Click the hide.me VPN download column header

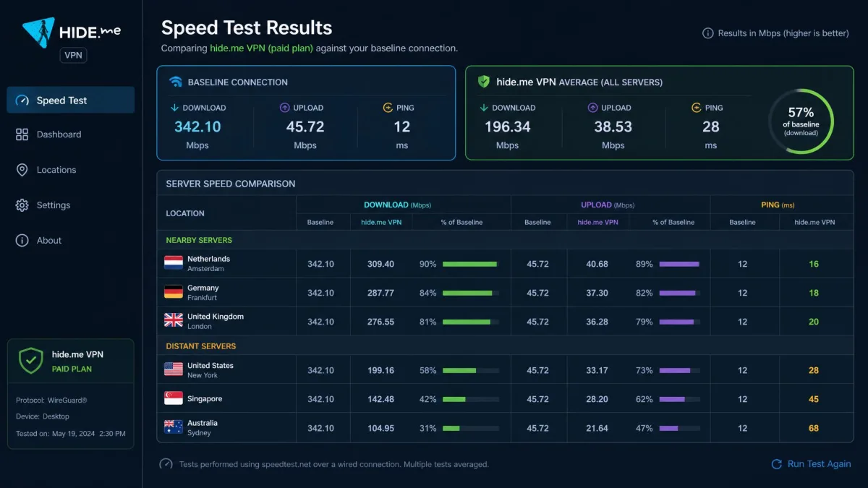[381, 222]
